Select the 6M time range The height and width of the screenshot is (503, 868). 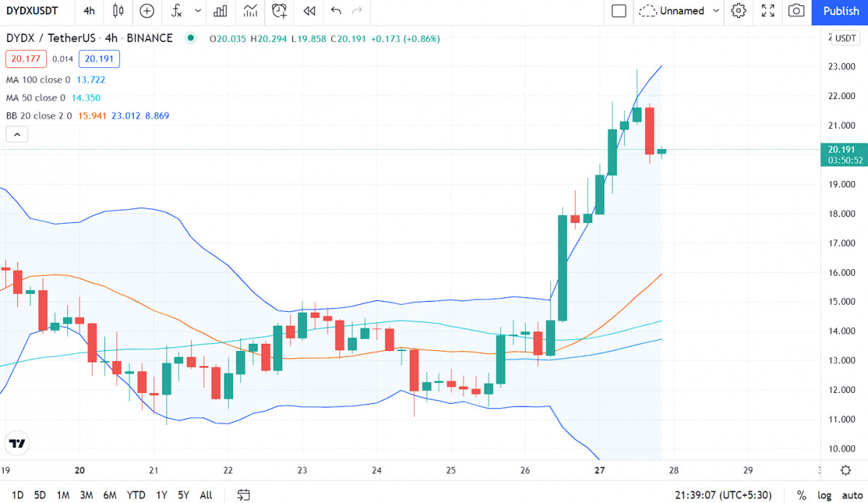(x=110, y=495)
